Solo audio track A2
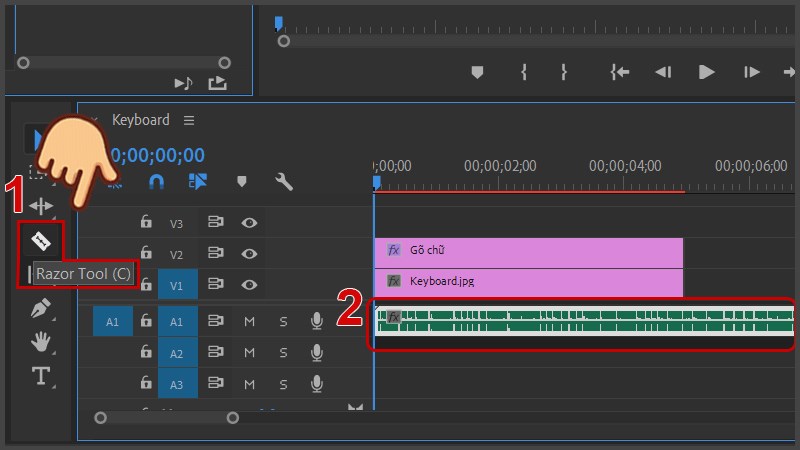Screen dimensions: 800x450 [x=283, y=353]
